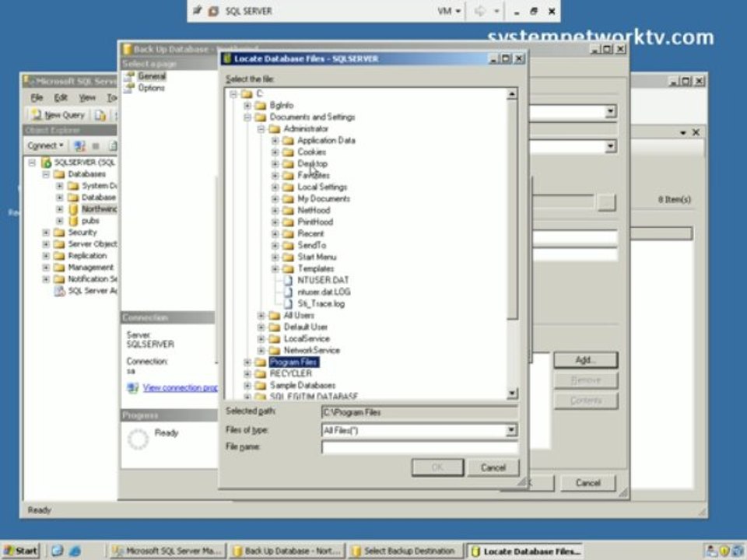Open the VM dropdown in the top bar
This screenshot has width=747, height=560.
449,11
